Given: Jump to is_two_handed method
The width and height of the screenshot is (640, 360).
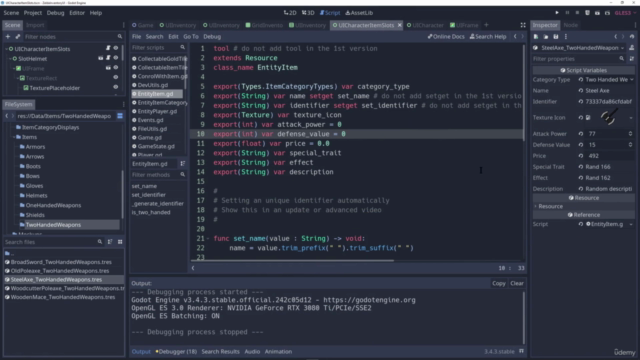Looking at the screenshot, I should coord(151,212).
